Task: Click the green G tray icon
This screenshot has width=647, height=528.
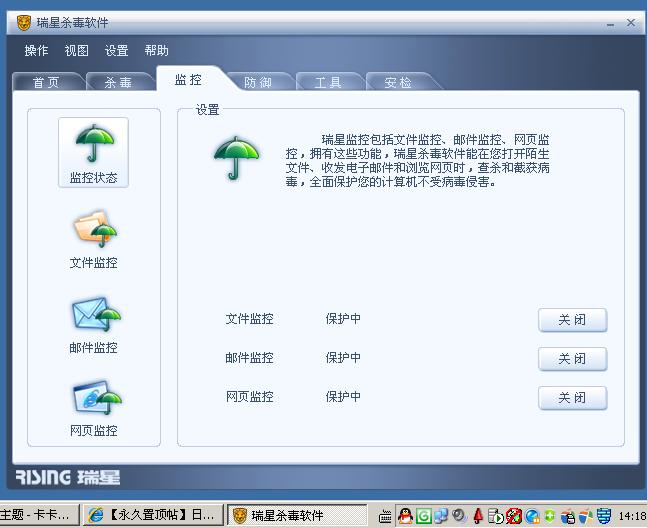Action: [424, 516]
